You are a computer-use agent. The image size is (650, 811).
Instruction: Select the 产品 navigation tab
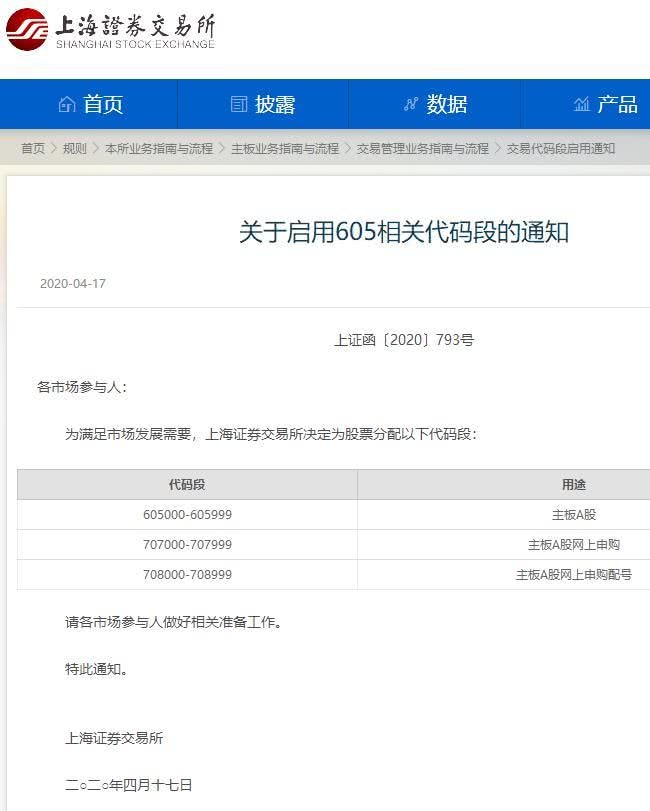point(617,104)
